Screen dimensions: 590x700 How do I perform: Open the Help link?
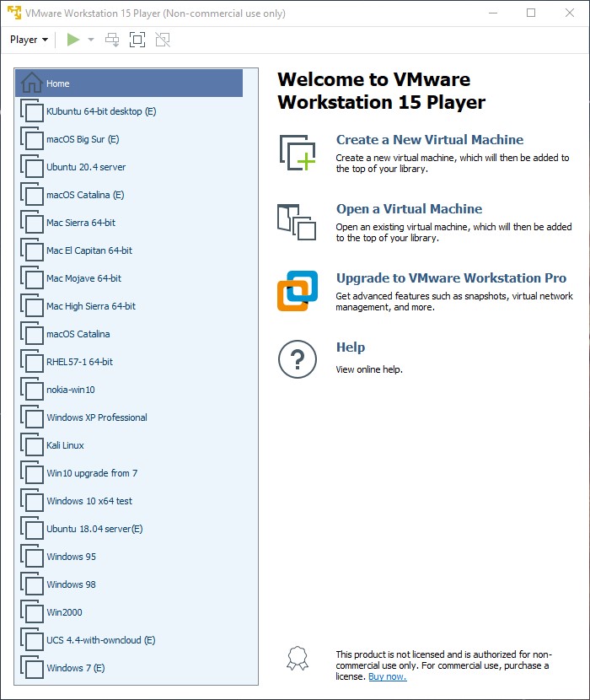point(351,347)
